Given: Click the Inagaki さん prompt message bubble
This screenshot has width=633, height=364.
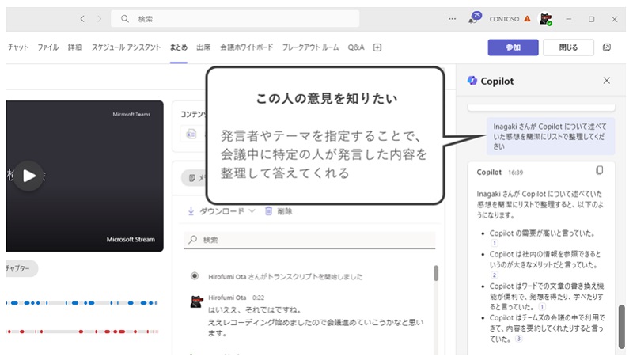Looking at the screenshot, I should click(x=551, y=136).
